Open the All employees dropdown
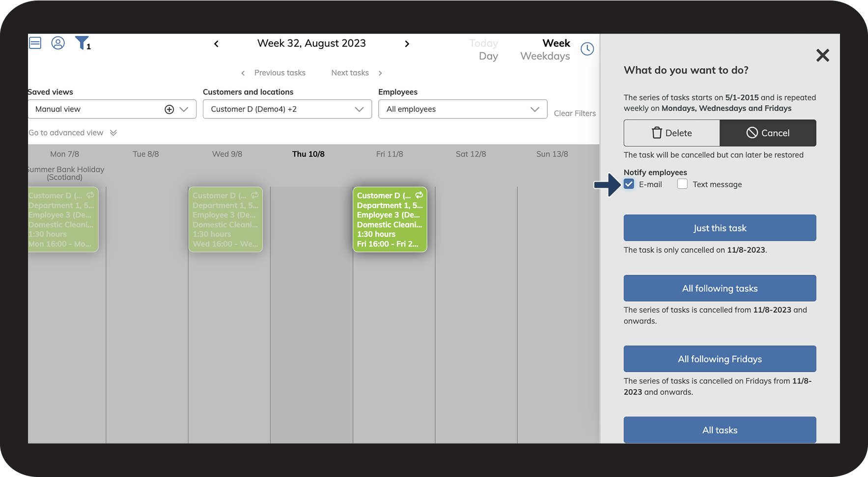This screenshot has height=477, width=868. 463,109
